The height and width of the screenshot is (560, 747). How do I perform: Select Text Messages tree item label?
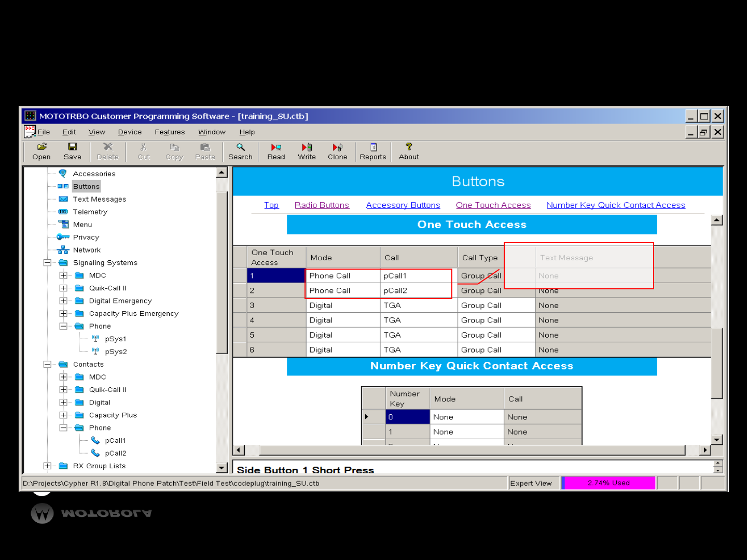(x=100, y=199)
